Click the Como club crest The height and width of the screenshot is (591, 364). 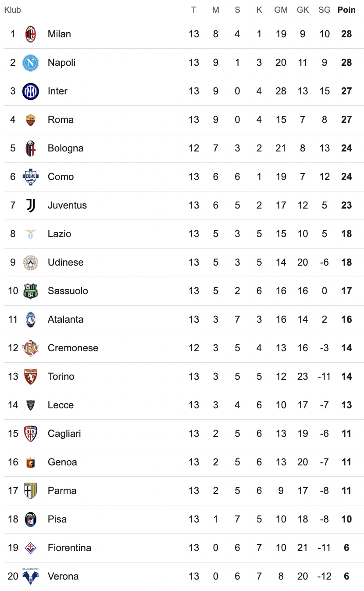tap(31, 177)
